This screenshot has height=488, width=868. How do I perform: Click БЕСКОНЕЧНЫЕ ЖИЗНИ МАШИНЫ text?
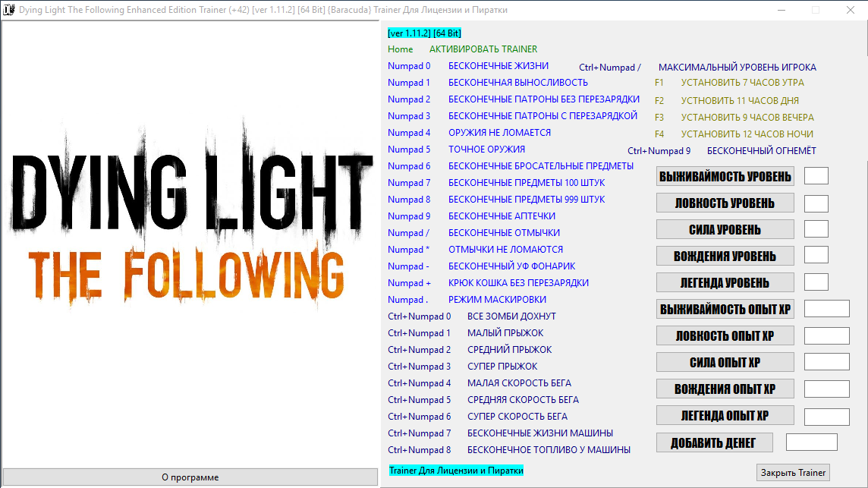pyautogui.click(x=539, y=433)
